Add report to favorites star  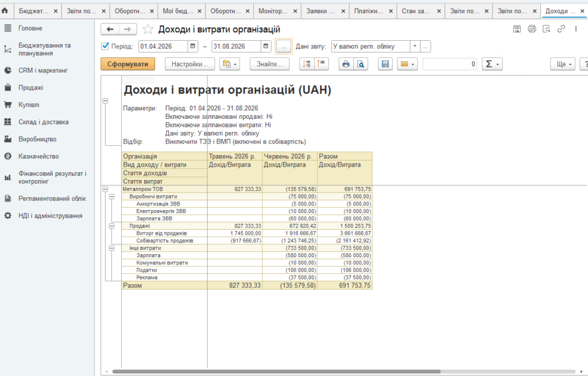point(148,29)
